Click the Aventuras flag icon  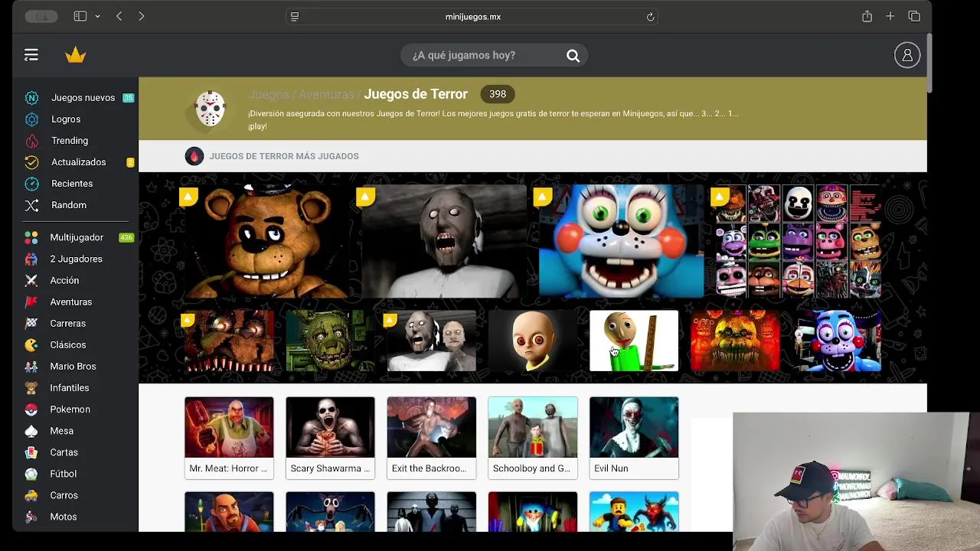[31, 302]
